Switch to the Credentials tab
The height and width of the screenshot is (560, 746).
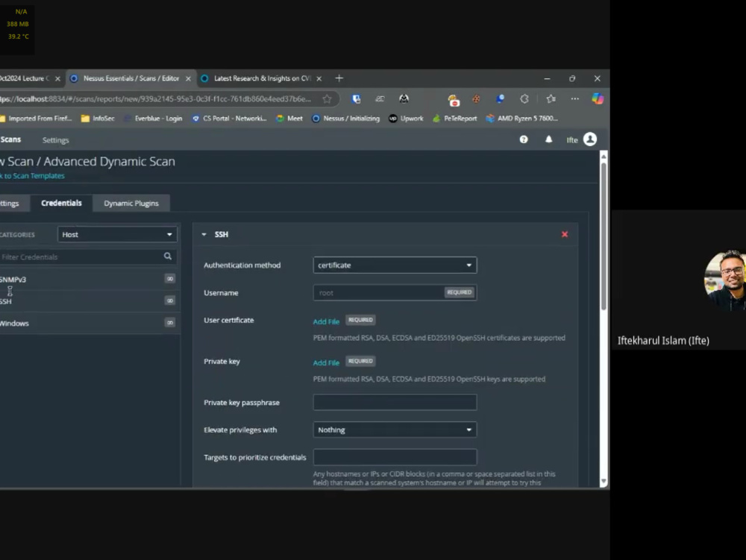pos(61,203)
